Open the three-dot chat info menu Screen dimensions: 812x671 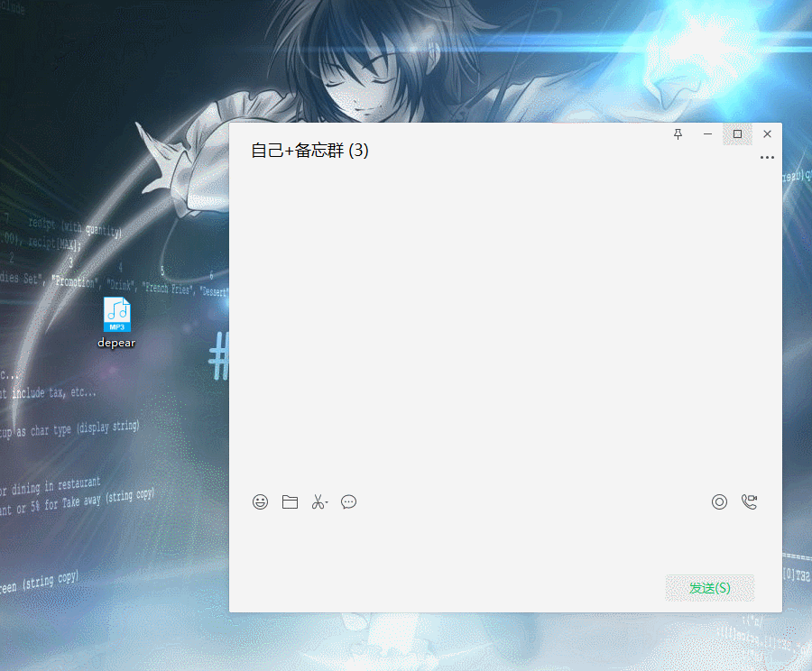pos(767,158)
